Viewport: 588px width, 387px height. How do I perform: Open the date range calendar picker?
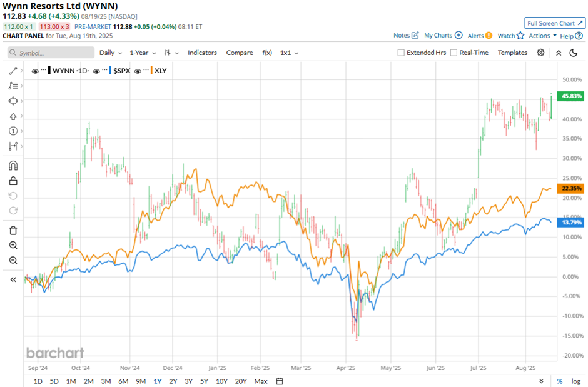point(280,381)
